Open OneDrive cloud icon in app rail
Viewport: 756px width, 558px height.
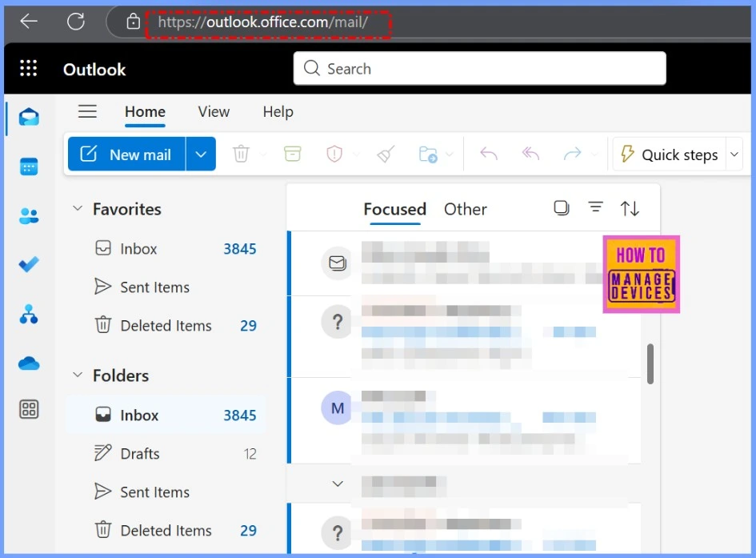(29, 363)
